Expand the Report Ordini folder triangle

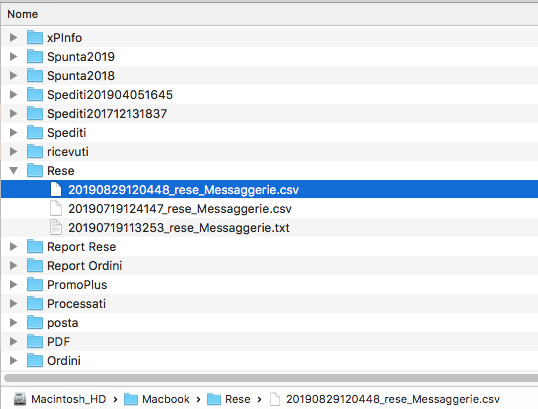click(x=13, y=266)
